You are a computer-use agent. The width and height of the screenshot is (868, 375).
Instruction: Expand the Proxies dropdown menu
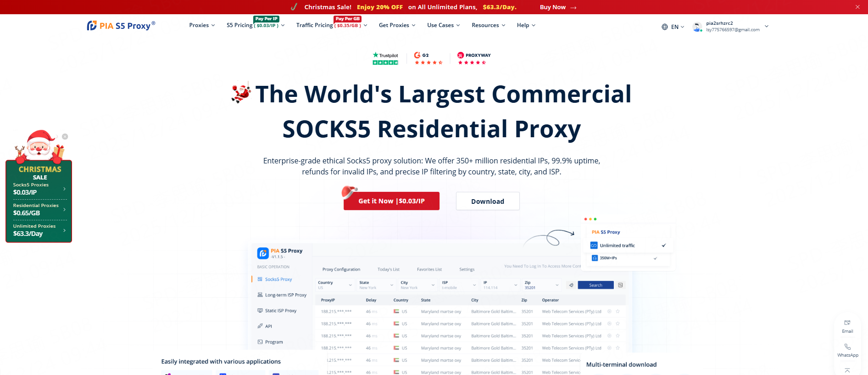point(202,25)
